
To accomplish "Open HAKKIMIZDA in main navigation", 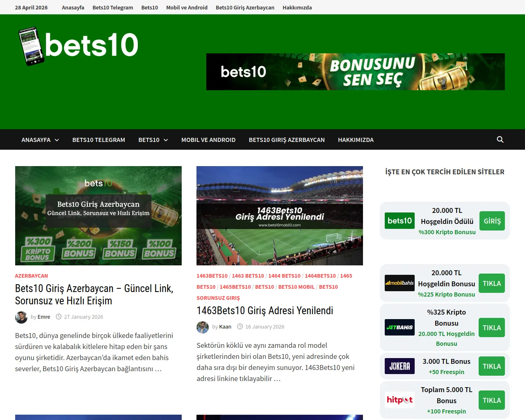I will pos(356,140).
